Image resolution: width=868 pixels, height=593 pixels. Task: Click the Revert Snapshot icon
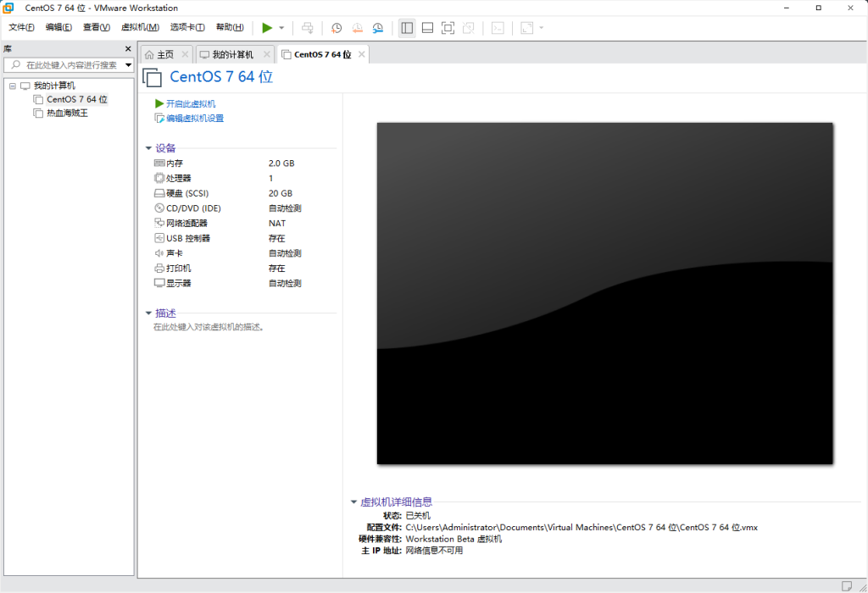[x=357, y=27]
